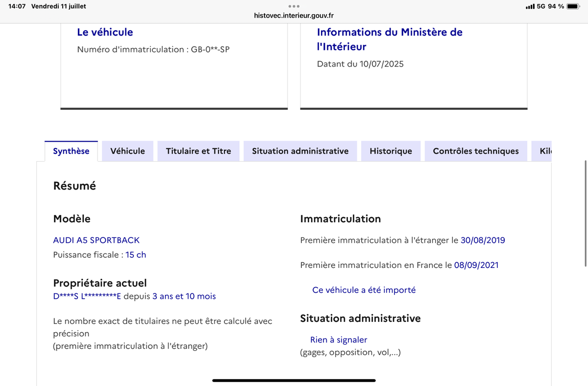Viewport: 588px width, 386px height.
Task: Click Informations du Ministère de l'Intérieur heading
Action: point(390,39)
